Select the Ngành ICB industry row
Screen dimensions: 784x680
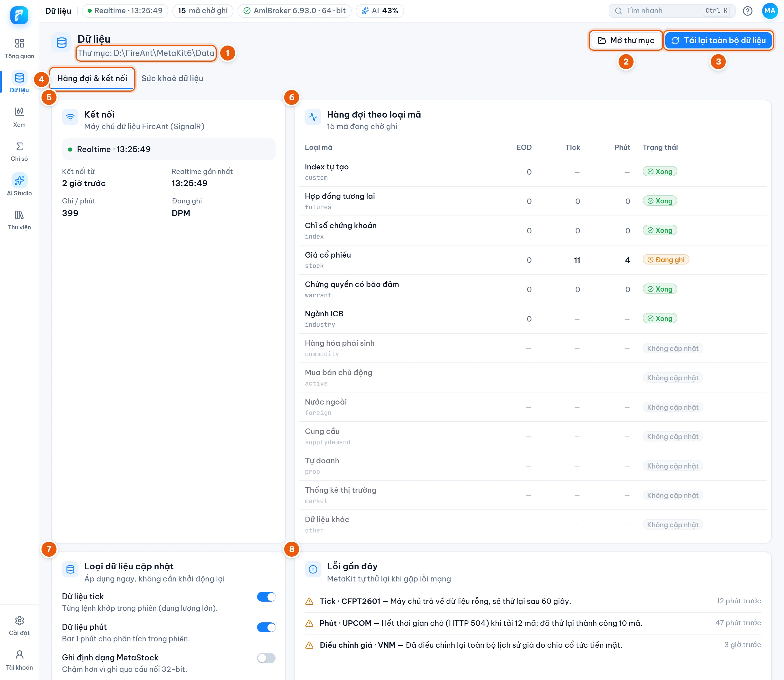pos(533,319)
